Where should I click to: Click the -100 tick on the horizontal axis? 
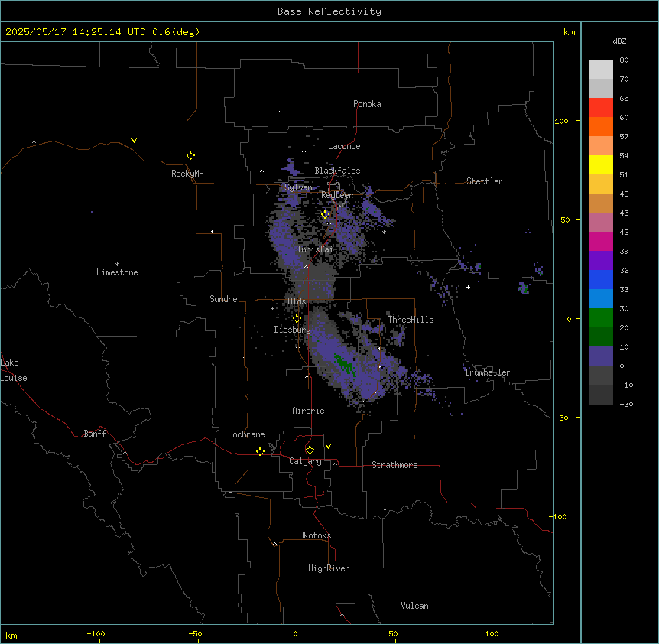tap(96, 634)
